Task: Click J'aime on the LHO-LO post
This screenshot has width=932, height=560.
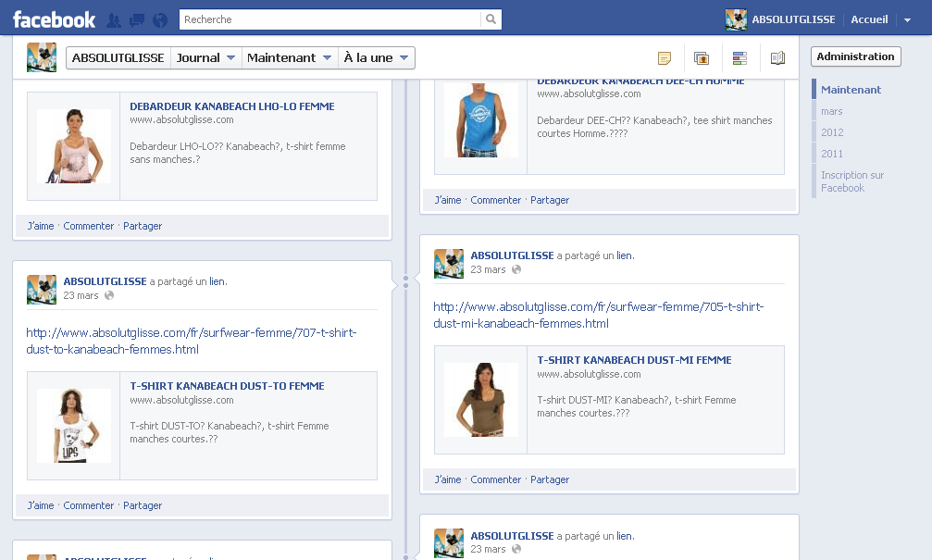Action: [41, 226]
